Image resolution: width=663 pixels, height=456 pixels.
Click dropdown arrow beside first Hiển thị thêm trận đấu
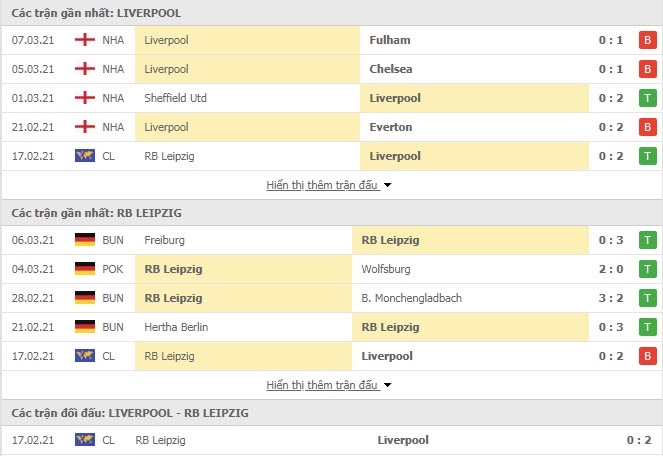tap(387, 185)
